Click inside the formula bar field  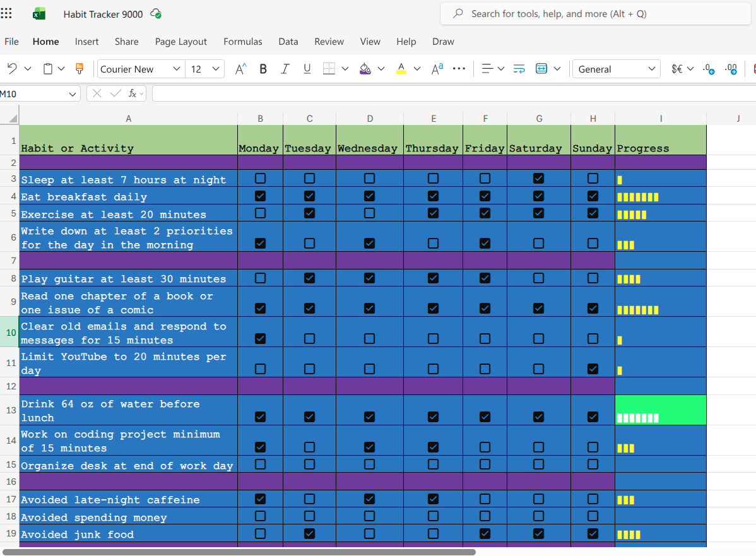(454, 93)
